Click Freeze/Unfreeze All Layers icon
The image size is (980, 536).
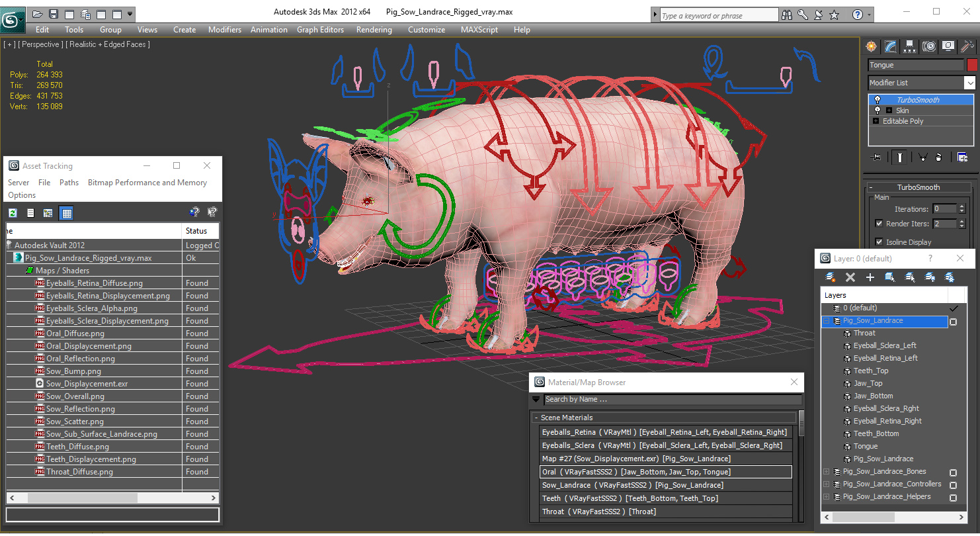950,277
